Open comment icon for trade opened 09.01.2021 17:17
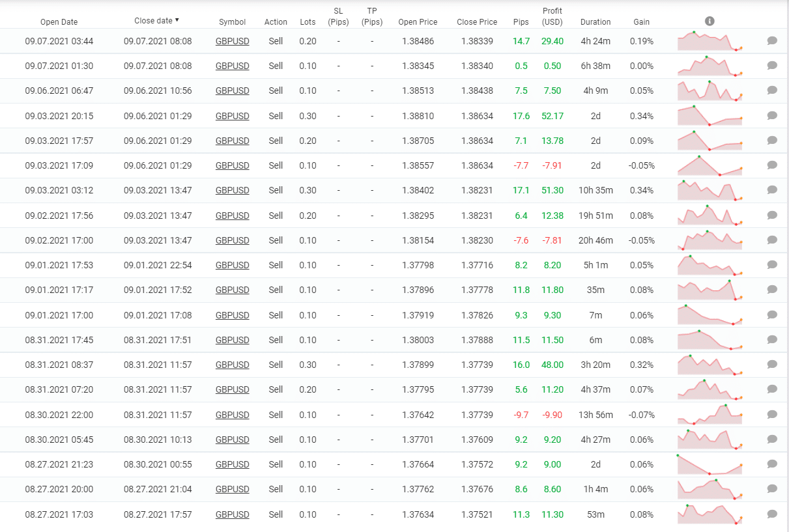Screen dimensions: 789x532 [772, 290]
